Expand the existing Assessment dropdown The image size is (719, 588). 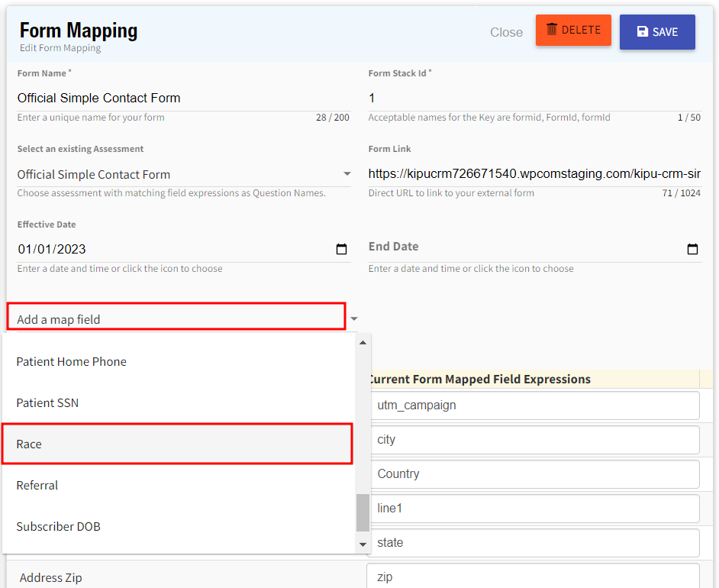[347, 174]
